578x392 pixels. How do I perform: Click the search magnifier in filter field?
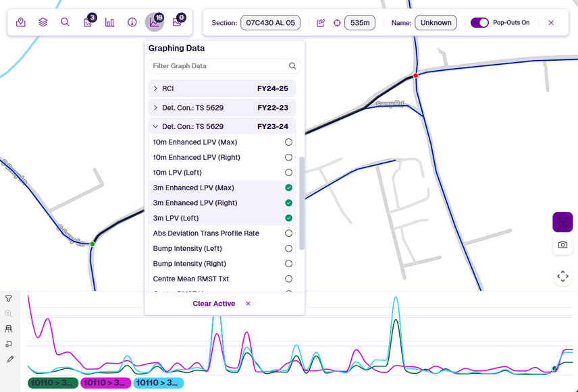pyautogui.click(x=292, y=66)
